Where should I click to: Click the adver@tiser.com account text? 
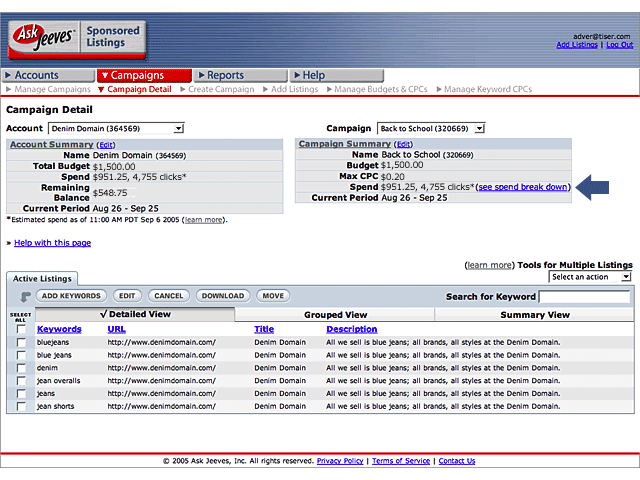point(601,36)
